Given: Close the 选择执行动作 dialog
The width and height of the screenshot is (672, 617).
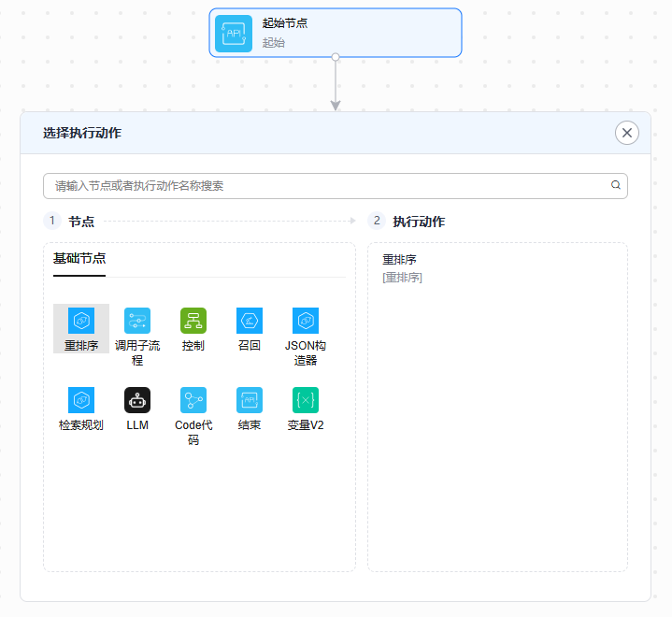Looking at the screenshot, I should pyautogui.click(x=627, y=133).
